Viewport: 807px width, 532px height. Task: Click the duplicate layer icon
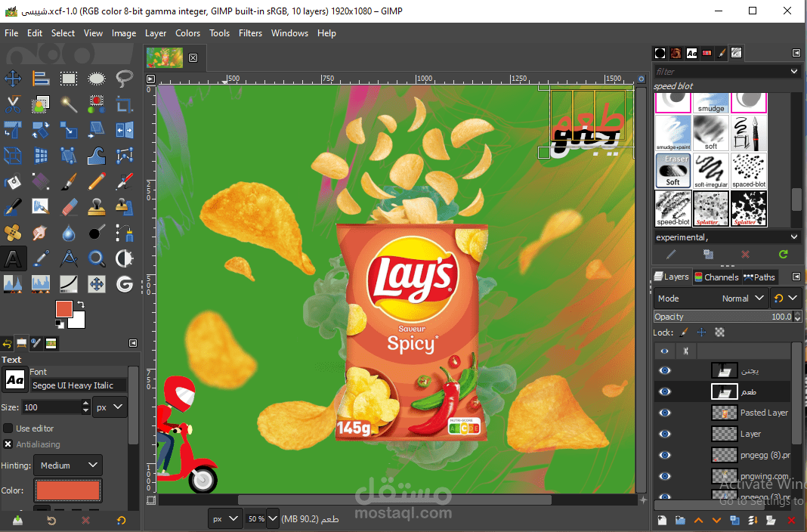[x=734, y=521]
